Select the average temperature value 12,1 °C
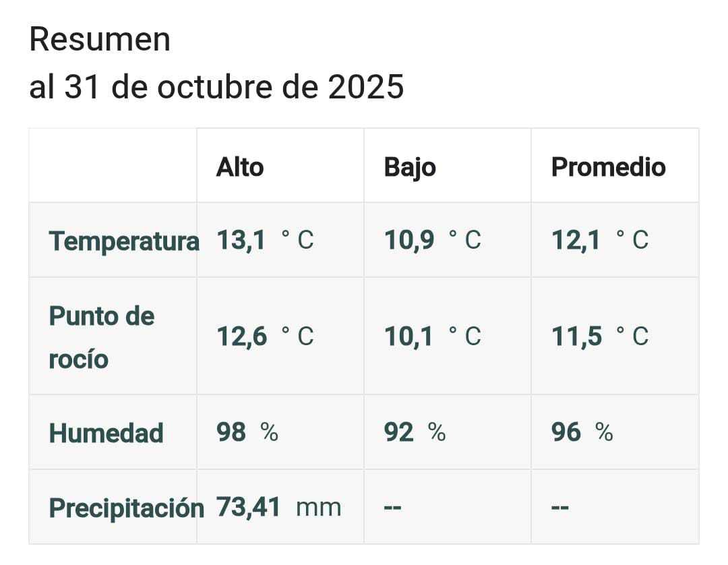This screenshot has width=728, height=565. [x=599, y=240]
